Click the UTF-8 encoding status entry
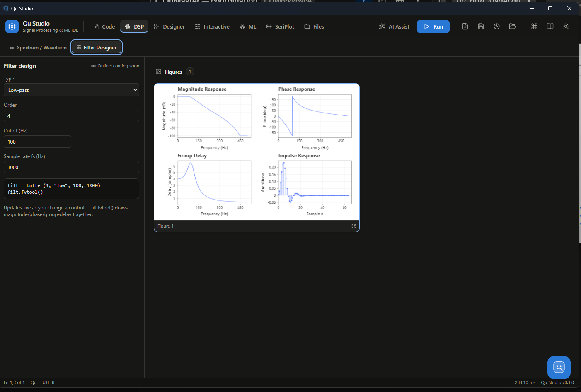 (x=48, y=382)
